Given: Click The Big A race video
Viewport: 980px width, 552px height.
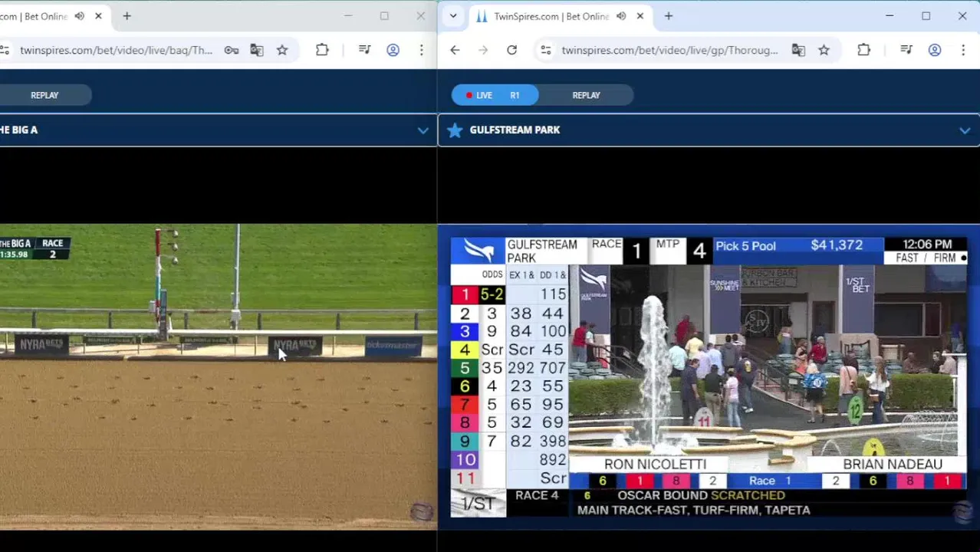Looking at the screenshot, I should coord(218,376).
